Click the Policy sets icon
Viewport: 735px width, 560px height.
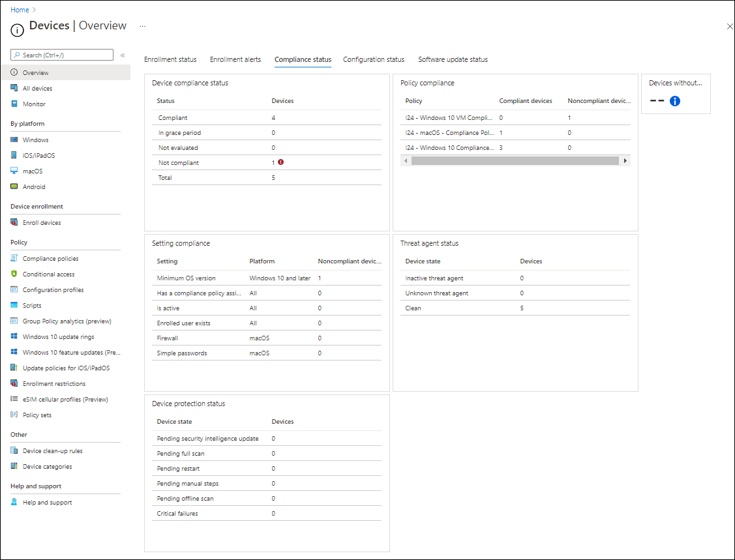(14, 415)
